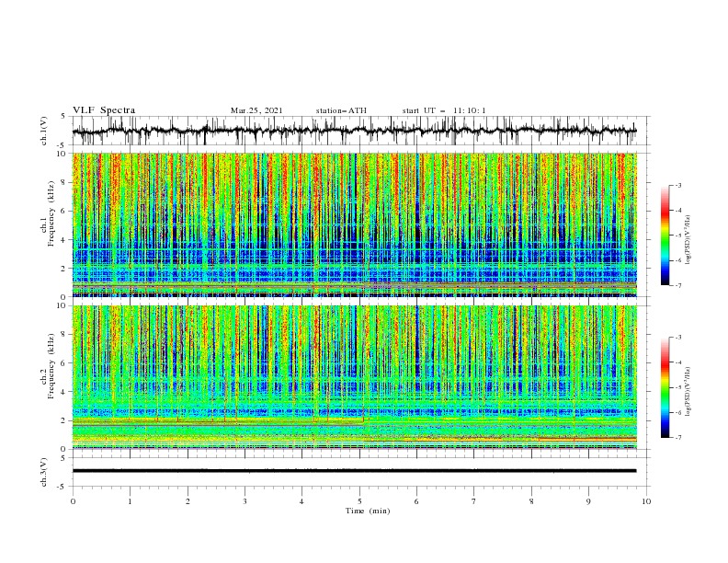The width and height of the screenshot is (728, 563).
Task: Click the '-7' tick on the ch.2 colorbar
Action: (678, 438)
